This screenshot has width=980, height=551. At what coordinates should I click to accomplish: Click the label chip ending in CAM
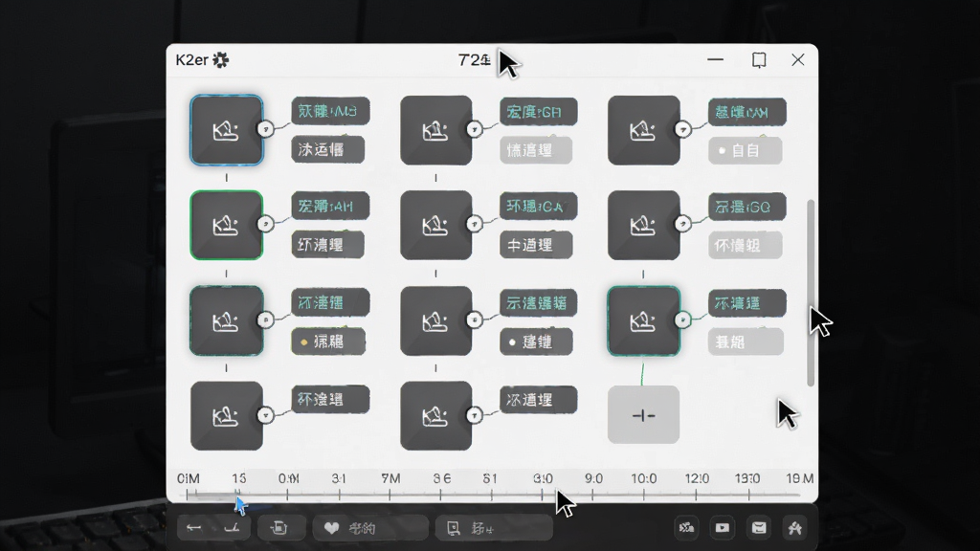(746, 112)
